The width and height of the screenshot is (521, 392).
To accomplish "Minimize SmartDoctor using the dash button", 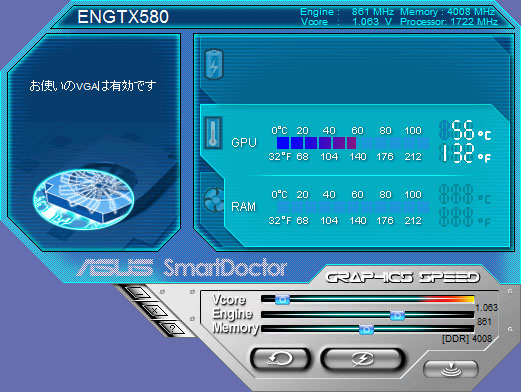I will coord(139,293).
